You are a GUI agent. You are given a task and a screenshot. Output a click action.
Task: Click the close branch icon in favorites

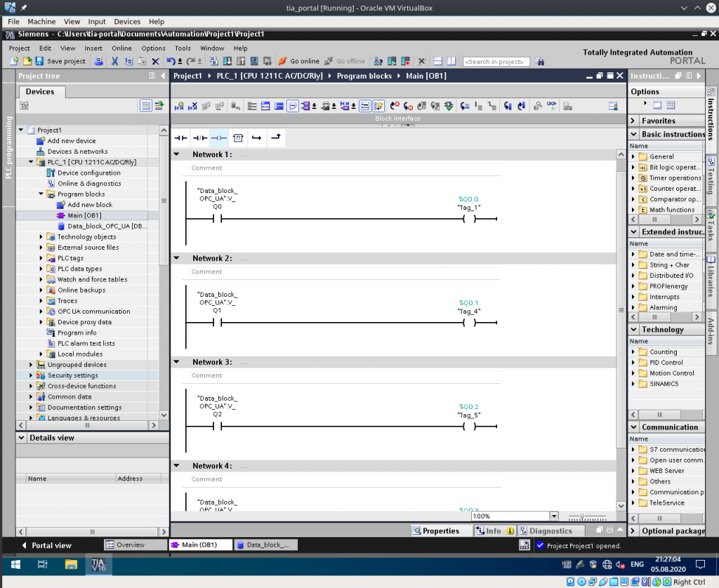click(275, 137)
